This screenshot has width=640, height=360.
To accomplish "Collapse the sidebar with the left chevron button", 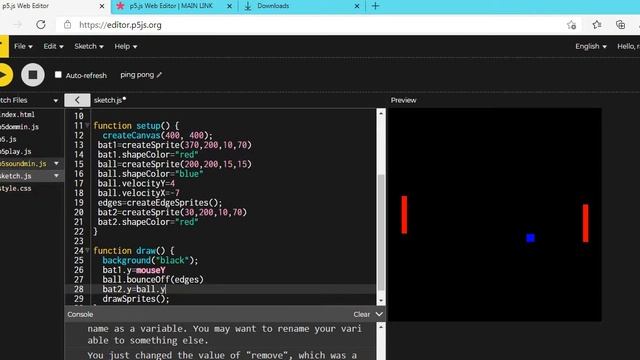I will point(77,100).
